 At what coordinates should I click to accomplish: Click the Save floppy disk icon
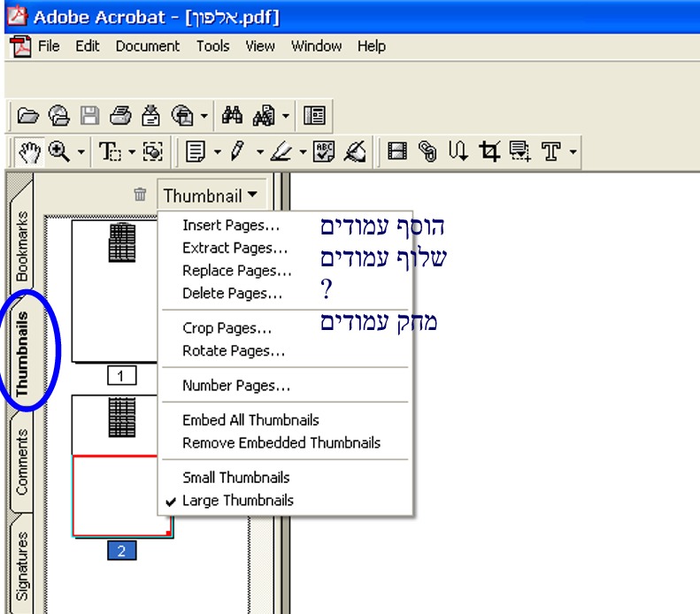[x=89, y=116]
